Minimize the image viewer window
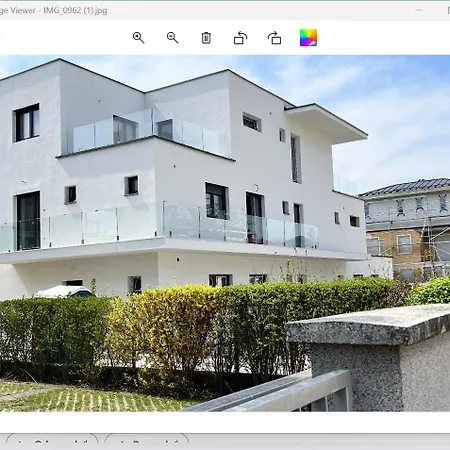The height and width of the screenshot is (450, 450). tap(419, 10)
